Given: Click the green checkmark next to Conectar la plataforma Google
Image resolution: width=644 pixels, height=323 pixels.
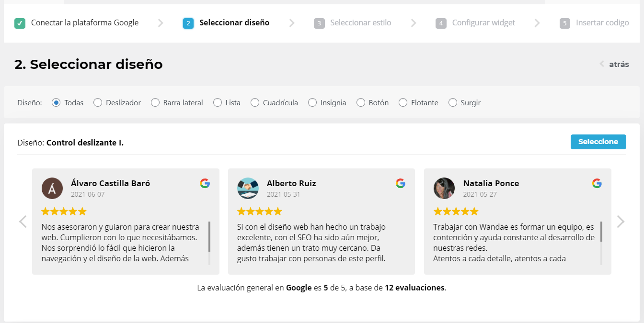Looking at the screenshot, I should tap(20, 23).
